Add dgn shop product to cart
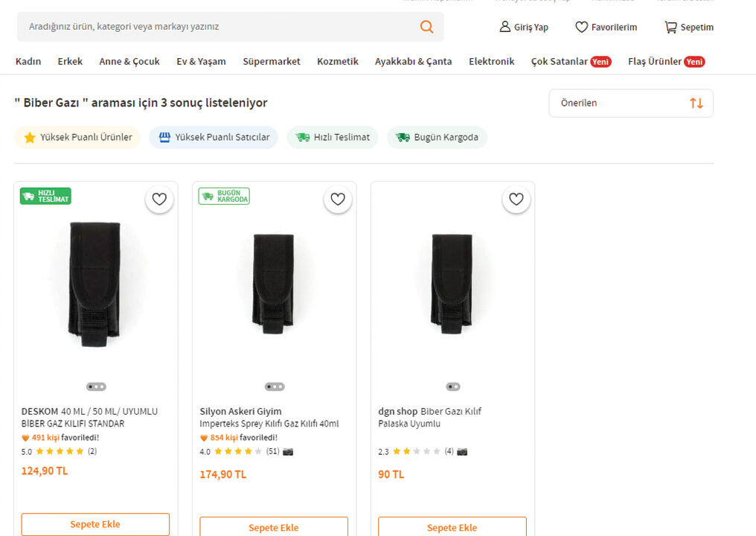The image size is (756, 536). [x=452, y=527]
